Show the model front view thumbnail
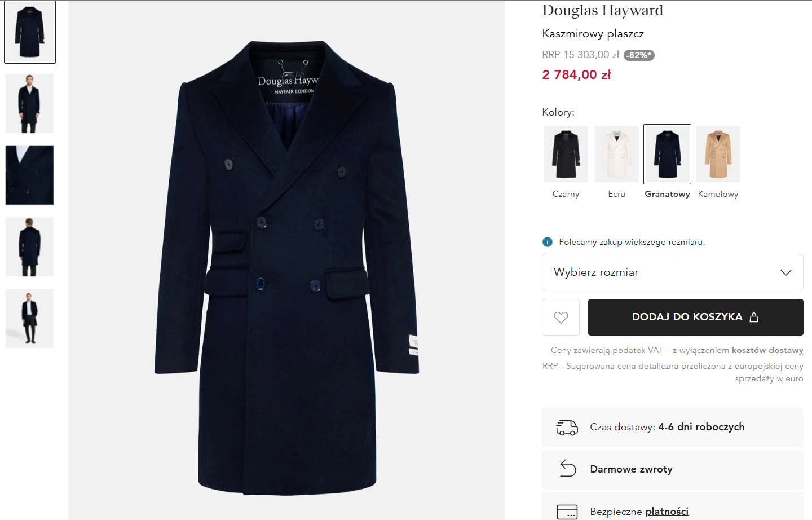The image size is (812, 520). (29, 104)
